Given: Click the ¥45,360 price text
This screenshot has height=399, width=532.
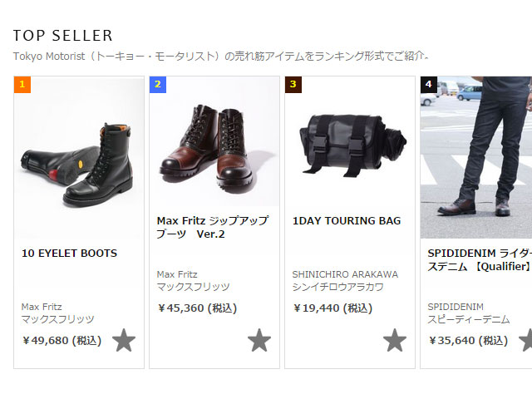Looking at the screenshot, I should (x=197, y=308).
